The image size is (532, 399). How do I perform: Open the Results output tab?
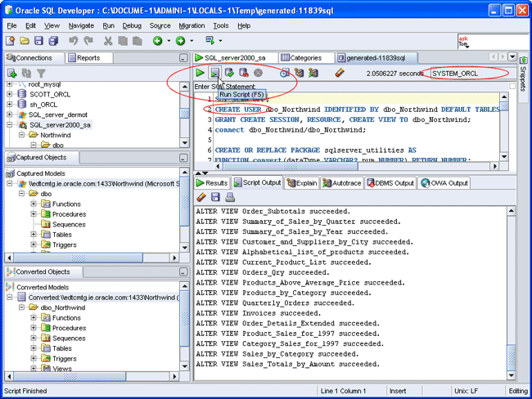point(213,183)
